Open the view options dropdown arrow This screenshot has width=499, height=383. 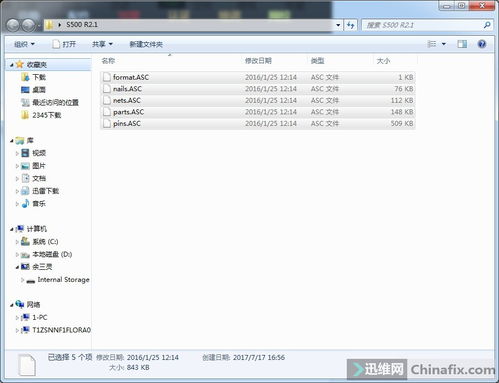click(444, 44)
